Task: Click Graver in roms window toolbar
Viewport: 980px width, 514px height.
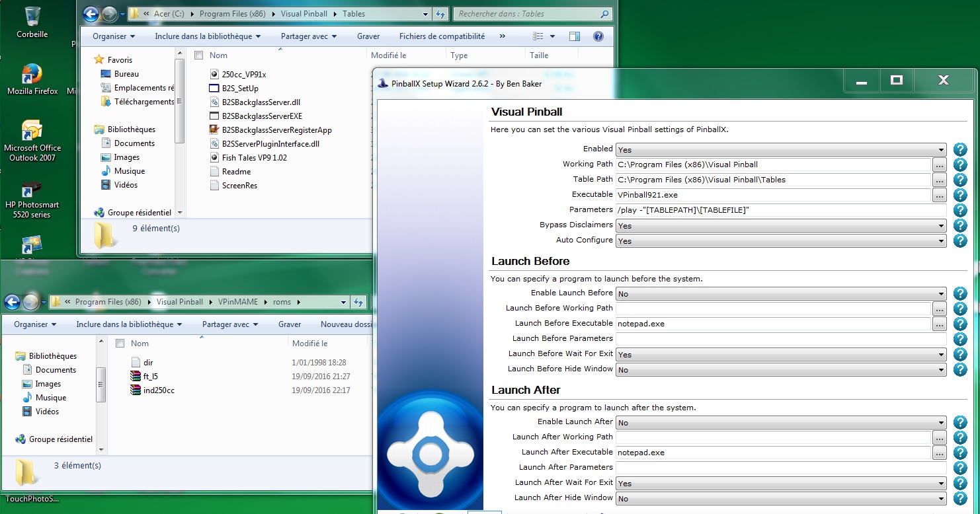Action: pos(290,324)
